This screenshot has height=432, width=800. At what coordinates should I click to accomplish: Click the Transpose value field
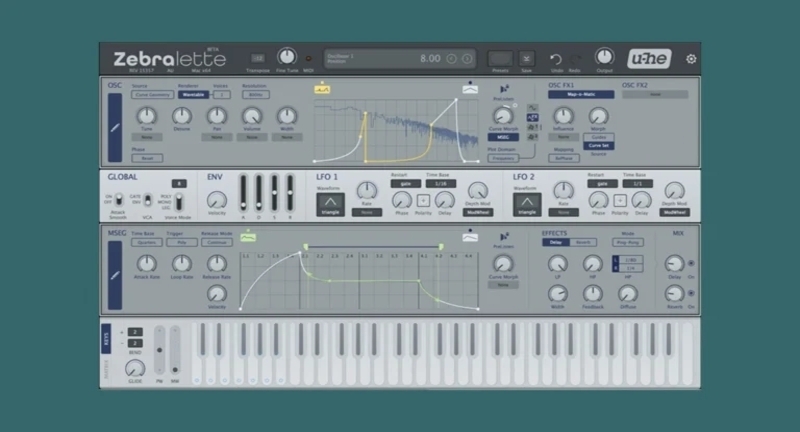pos(258,58)
